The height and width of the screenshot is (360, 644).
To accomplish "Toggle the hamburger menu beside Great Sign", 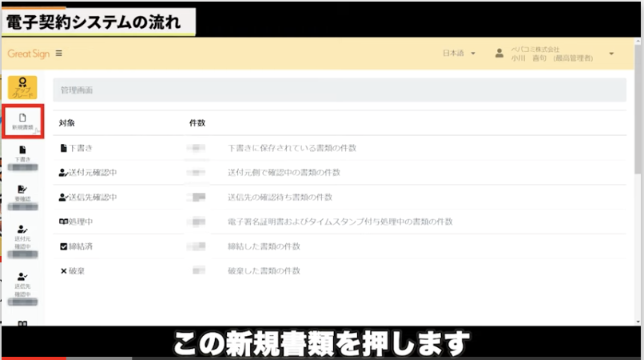I will 58,54.
